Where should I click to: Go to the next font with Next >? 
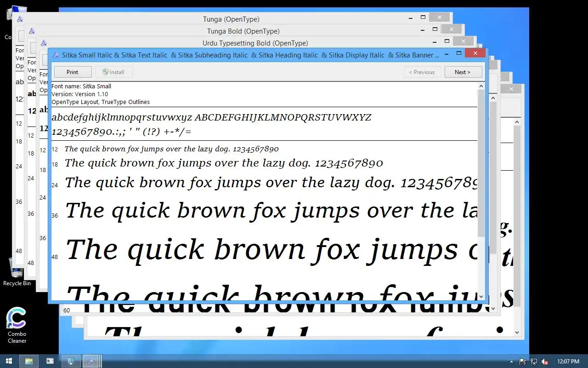pyautogui.click(x=463, y=72)
